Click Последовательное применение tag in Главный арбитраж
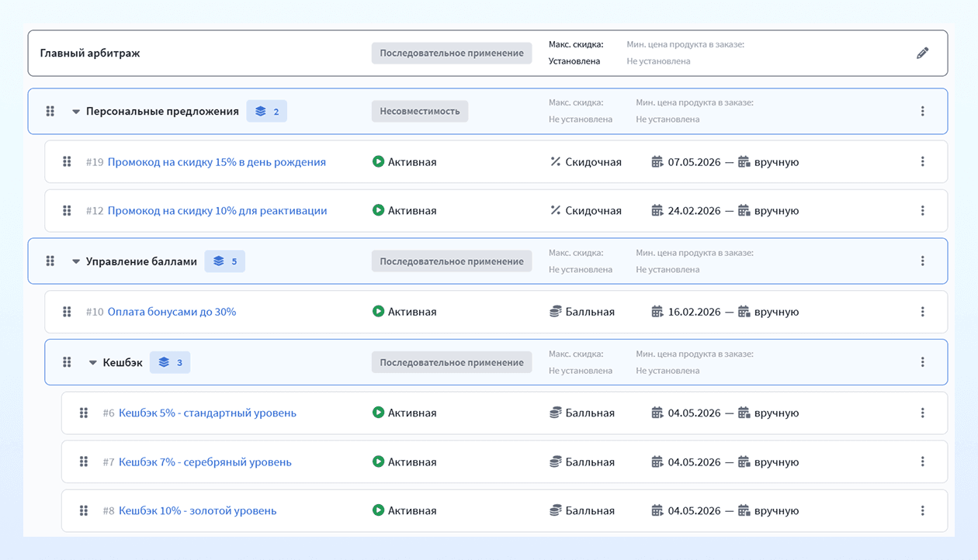 (452, 53)
